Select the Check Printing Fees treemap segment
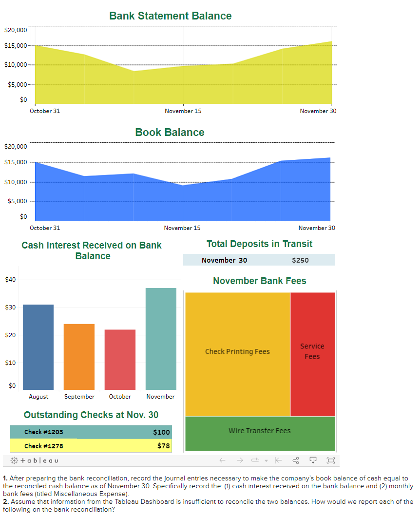The width and height of the screenshot is (420, 517). click(237, 352)
